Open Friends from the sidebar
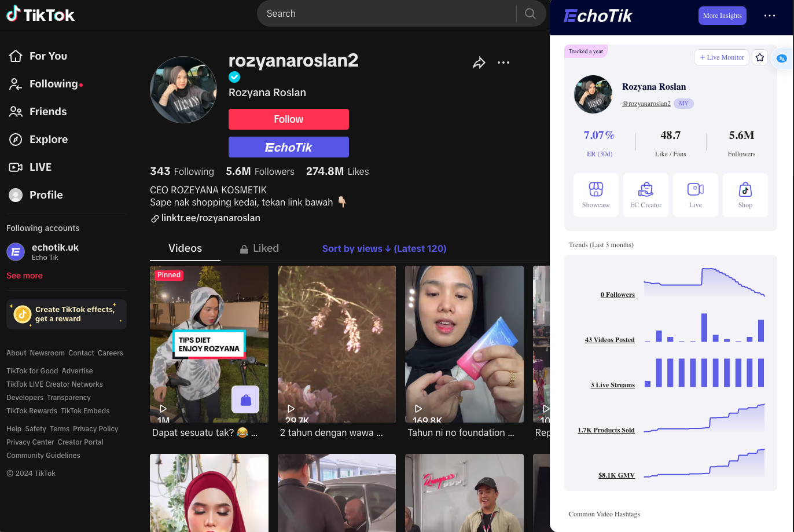The height and width of the screenshot is (532, 794). click(x=38, y=112)
